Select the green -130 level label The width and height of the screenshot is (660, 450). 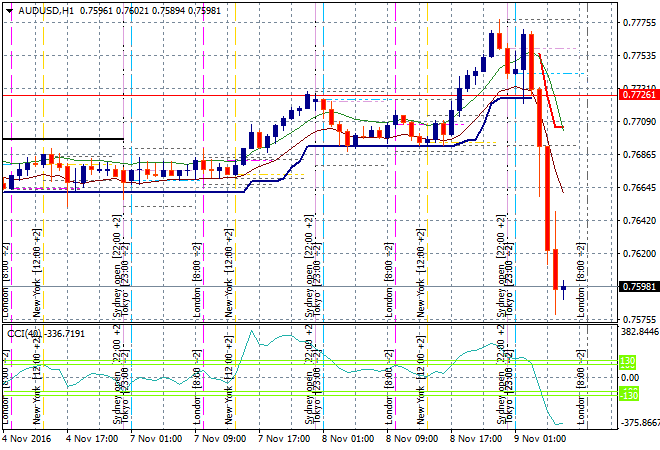click(x=628, y=394)
